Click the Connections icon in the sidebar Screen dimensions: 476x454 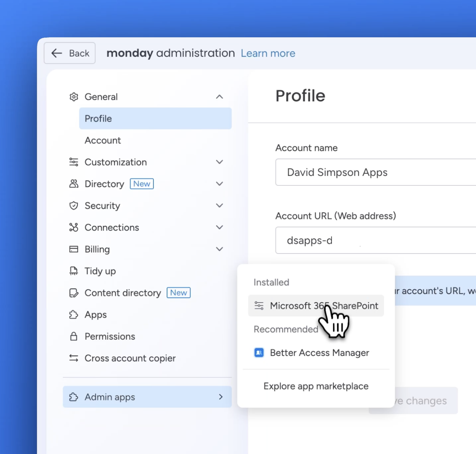click(74, 227)
